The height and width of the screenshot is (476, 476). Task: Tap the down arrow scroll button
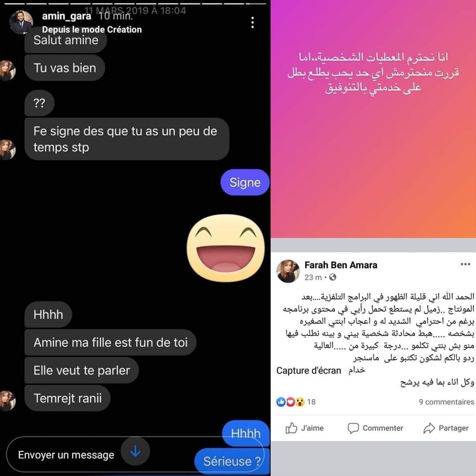(135, 451)
